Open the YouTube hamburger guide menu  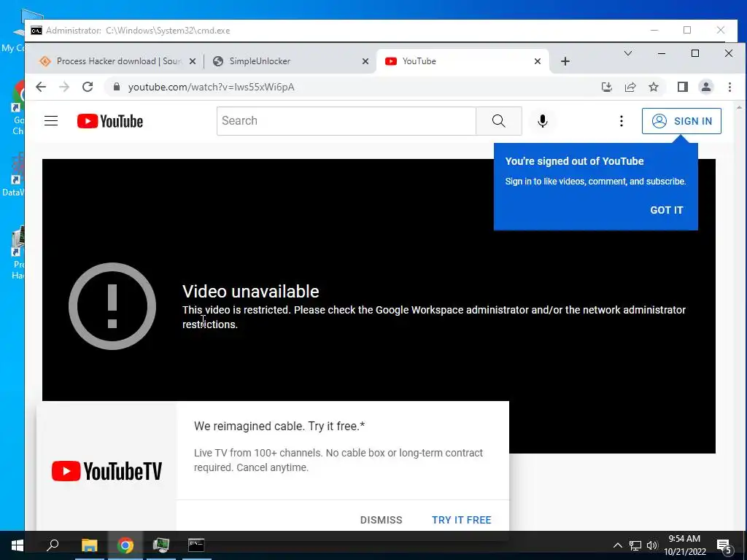(x=51, y=121)
